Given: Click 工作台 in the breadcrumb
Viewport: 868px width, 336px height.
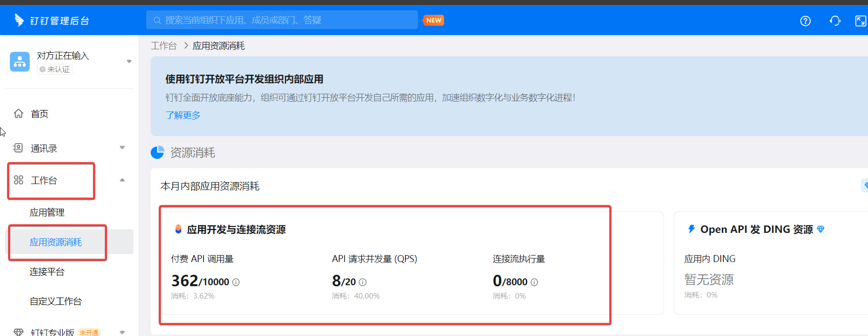Looking at the screenshot, I should click(164, 46).
